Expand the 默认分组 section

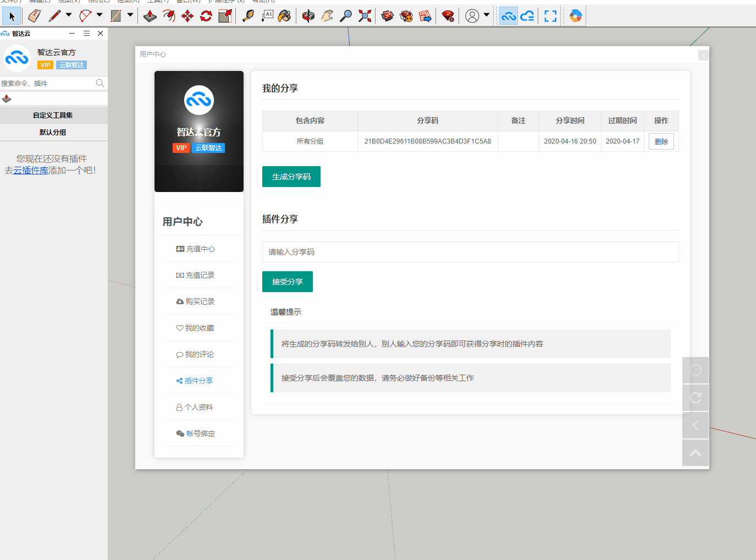[x=53, y=132]
